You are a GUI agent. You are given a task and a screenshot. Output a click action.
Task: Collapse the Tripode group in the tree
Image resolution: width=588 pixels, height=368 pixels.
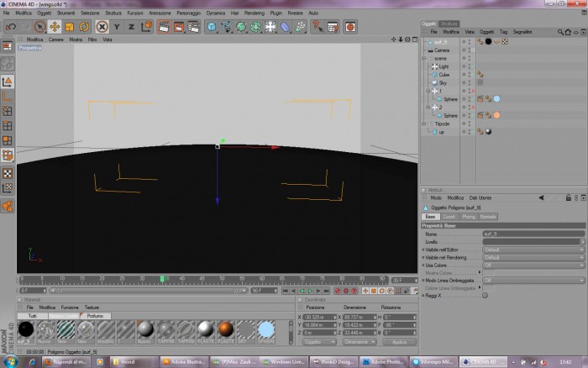coord(423,124)
